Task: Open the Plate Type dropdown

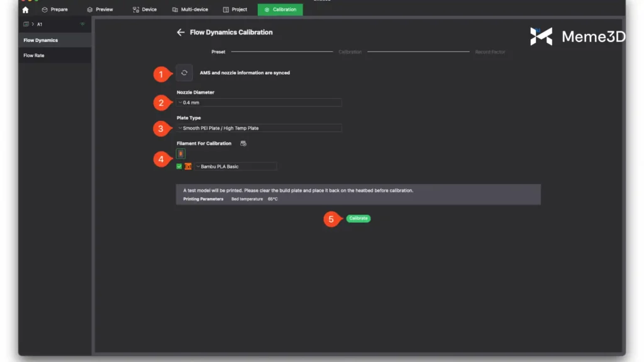Action: tap(259, 128)
